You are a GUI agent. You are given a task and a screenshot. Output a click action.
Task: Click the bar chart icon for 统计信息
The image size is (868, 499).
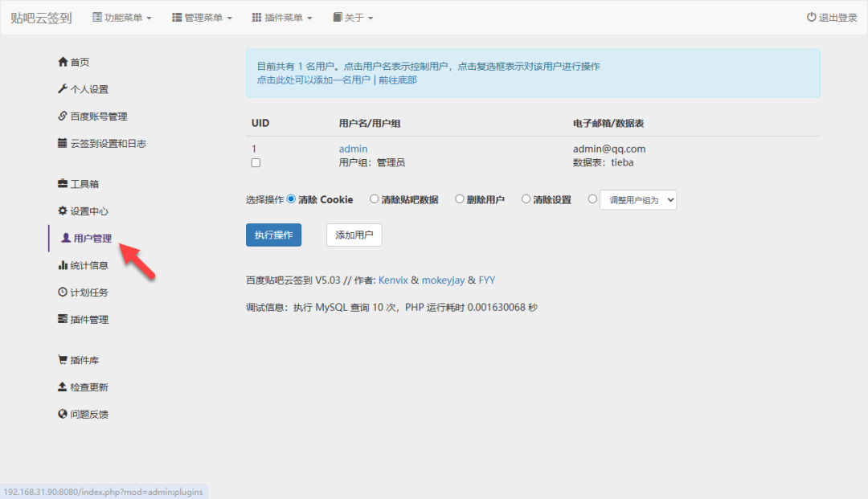pos(63,265)
